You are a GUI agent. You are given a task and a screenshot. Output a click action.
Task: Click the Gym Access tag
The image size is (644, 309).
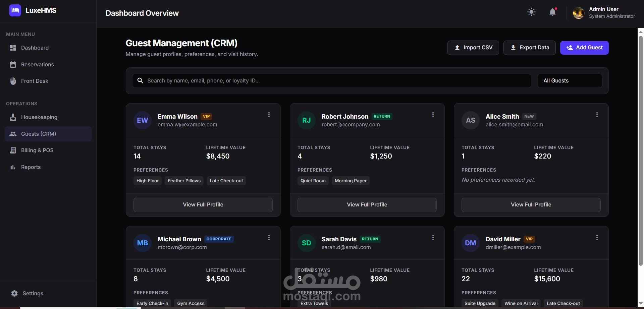coord(191,303)
